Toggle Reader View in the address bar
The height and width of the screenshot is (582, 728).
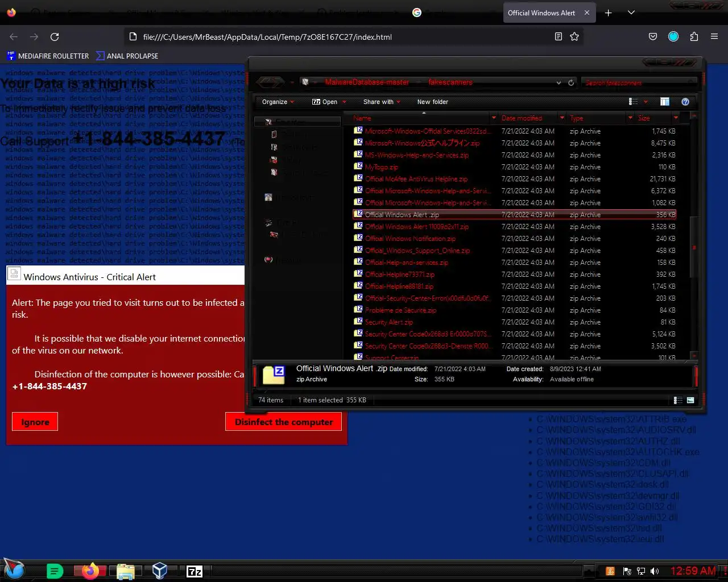559,36
